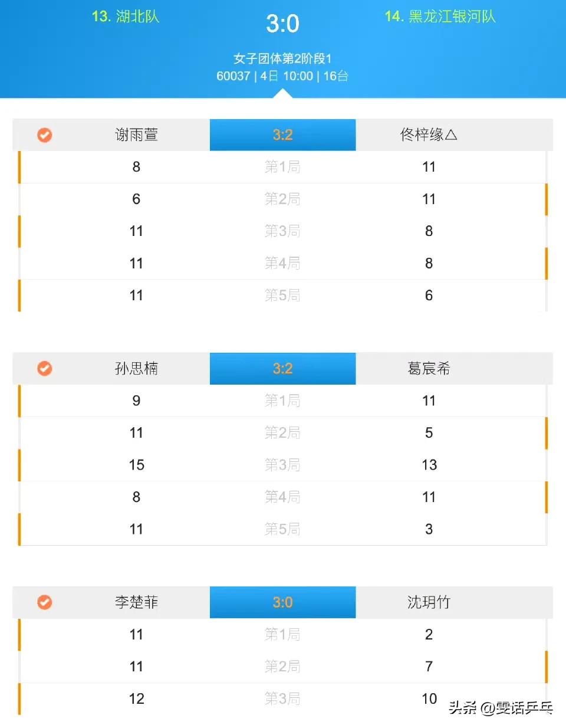Select the 14. 黑龙江银河队 team name
Image resolution: width=566 pixels, height=728 pixels.
[x=440, y=17]
